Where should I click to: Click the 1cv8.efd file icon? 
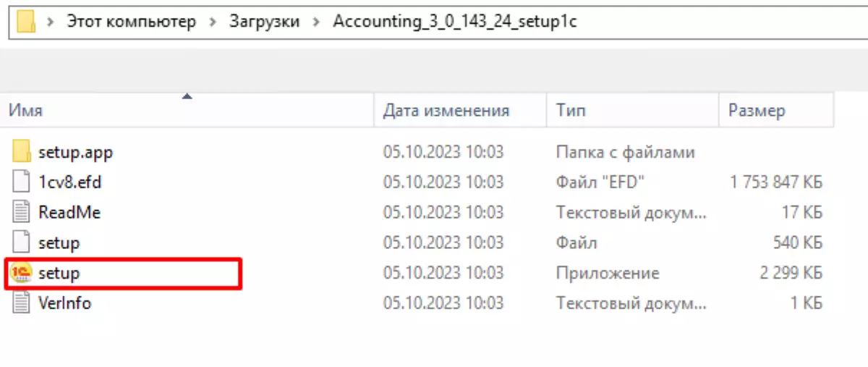(x=22, y=182)
